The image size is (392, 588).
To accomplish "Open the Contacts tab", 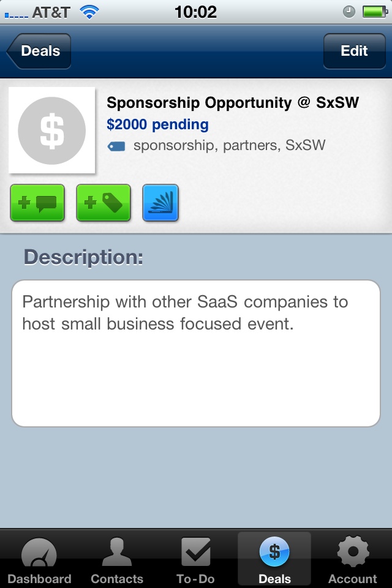I will click(x=117, y=560).
